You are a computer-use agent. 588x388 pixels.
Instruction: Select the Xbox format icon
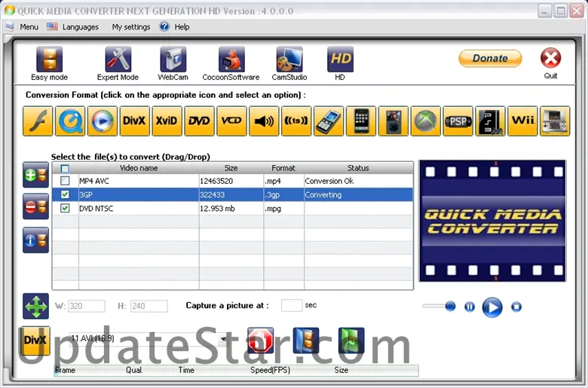tap(426, 121)
